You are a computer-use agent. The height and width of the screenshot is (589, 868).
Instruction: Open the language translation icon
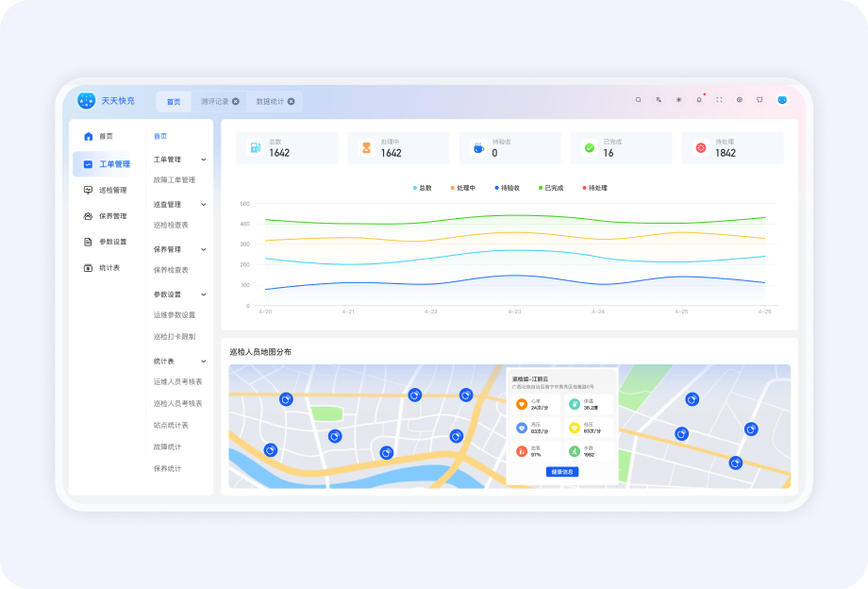659,100
